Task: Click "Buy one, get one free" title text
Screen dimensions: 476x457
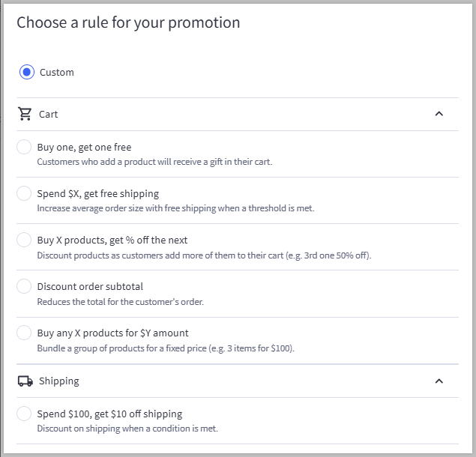Action: click(84, 147)
